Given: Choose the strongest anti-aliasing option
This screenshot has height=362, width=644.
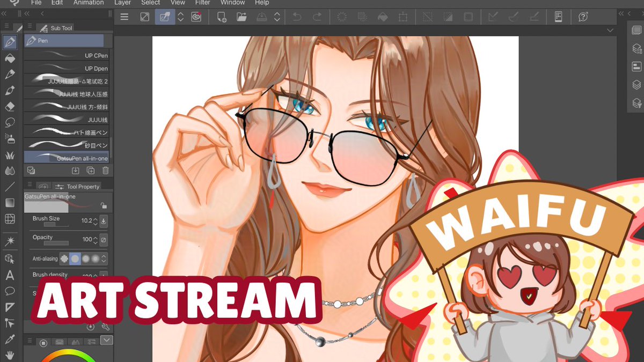Looking at the screenshot, I should tap(95, 258).
